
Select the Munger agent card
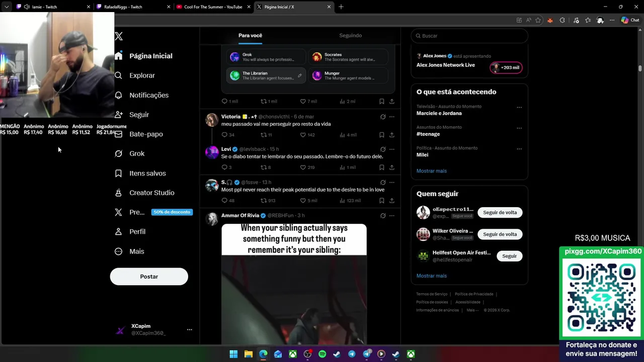[x=348, y=75]
